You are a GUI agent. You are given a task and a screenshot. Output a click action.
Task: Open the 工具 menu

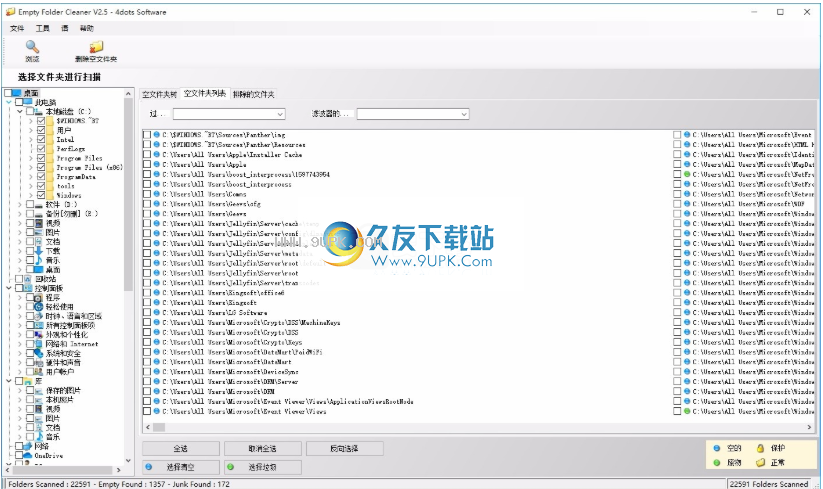[x=43, y=28]
